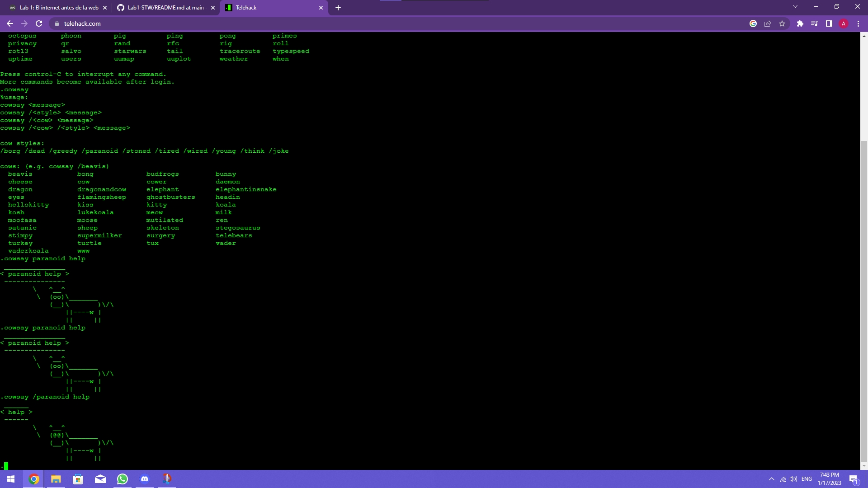Close the Telehack tab
This screenshot has height=488, width=868.
[x=321, y=8]
